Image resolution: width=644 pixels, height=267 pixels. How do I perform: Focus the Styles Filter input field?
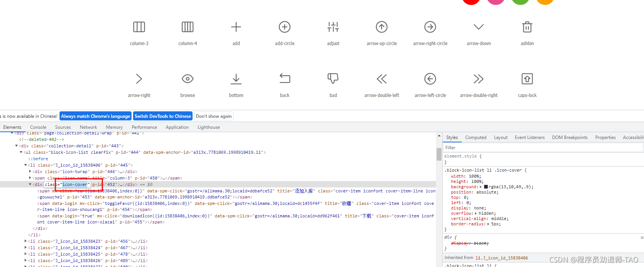pos(543,148)
